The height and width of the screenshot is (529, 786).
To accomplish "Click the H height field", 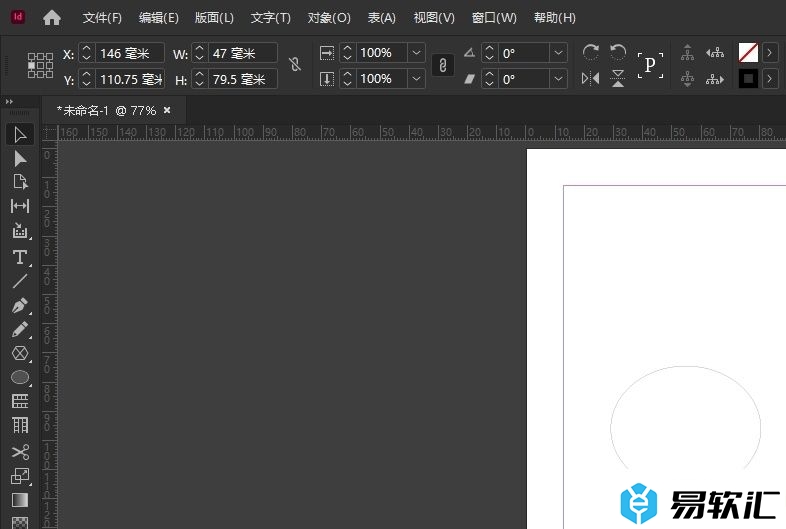I will pyautogui.click(x=243, y=79).
